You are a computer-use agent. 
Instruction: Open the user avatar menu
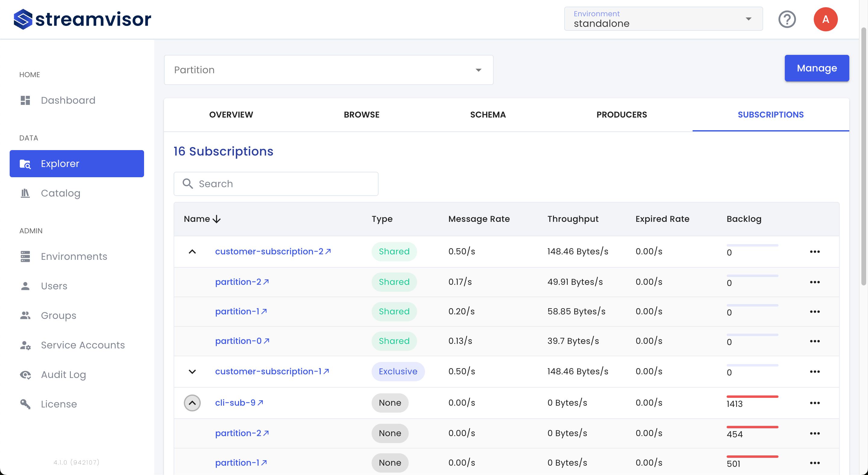(x=825, y=19)
